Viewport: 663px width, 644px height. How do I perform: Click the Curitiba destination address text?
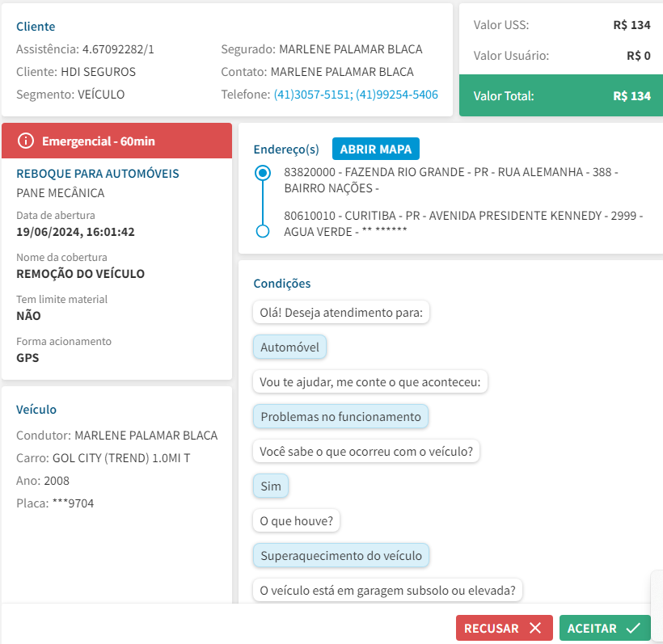(x=462, y=223)
